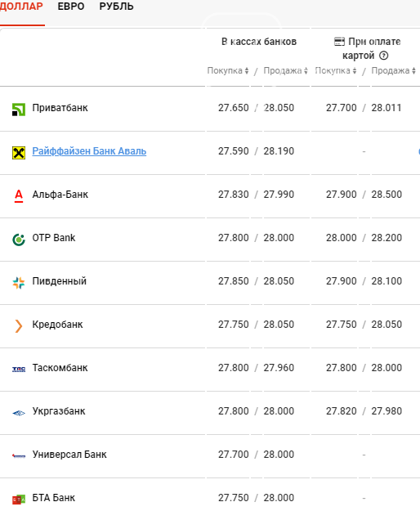420x520 pixels.
Task: Switch to the РУБЛЬ currency tab
Action: point(116,7)
